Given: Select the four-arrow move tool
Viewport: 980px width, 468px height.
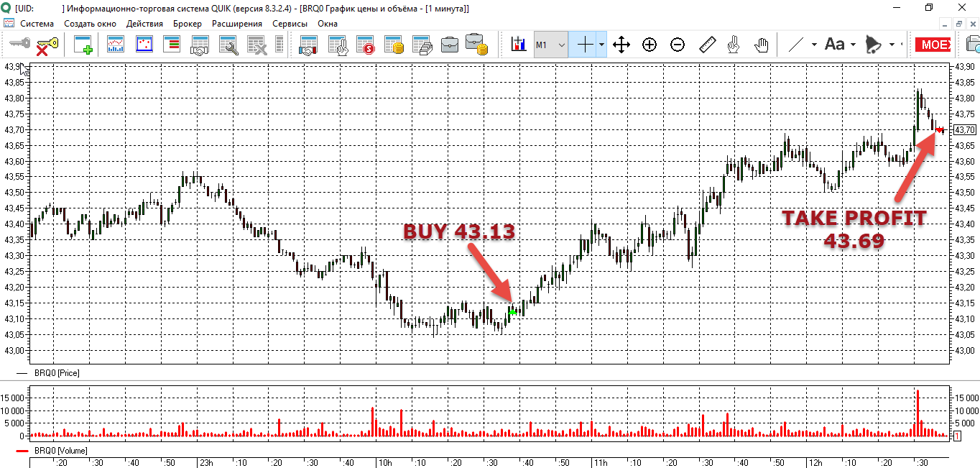Looking at the screenshot, I should point(621,45).
